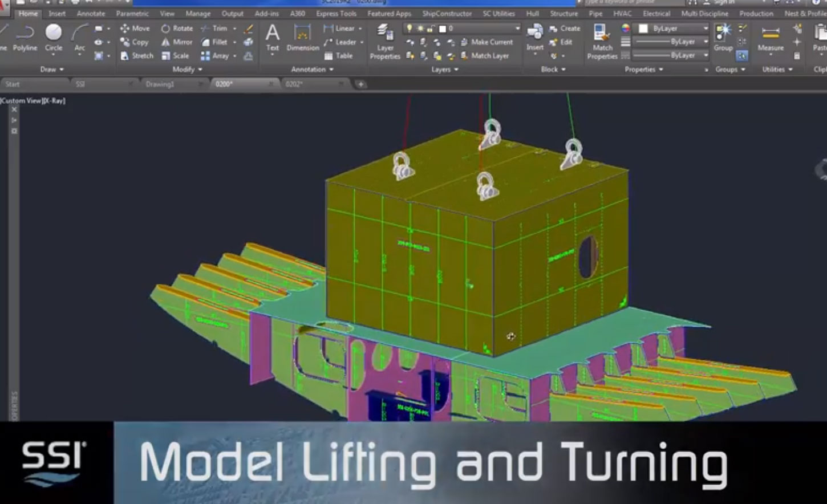Switch to the ShipConstructor ribbon tab
Viewport: 827px width, 504px height.
pos(446,13)
